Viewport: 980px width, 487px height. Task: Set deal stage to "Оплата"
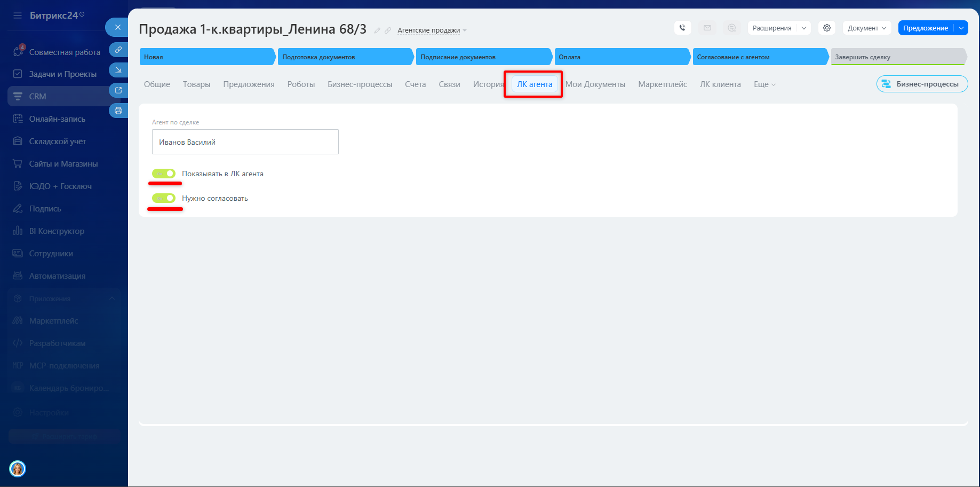pyautogui.click(x=622, y=57)
